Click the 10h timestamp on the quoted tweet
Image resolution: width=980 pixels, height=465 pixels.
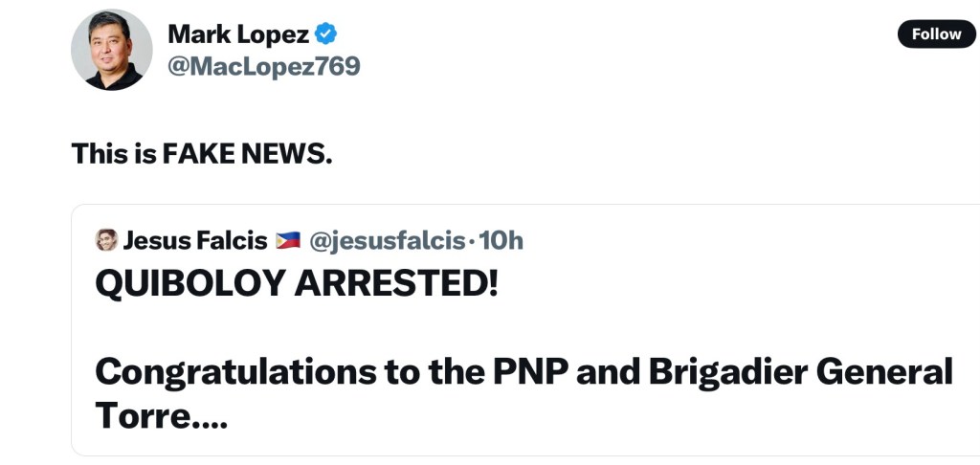pos(501,240)
